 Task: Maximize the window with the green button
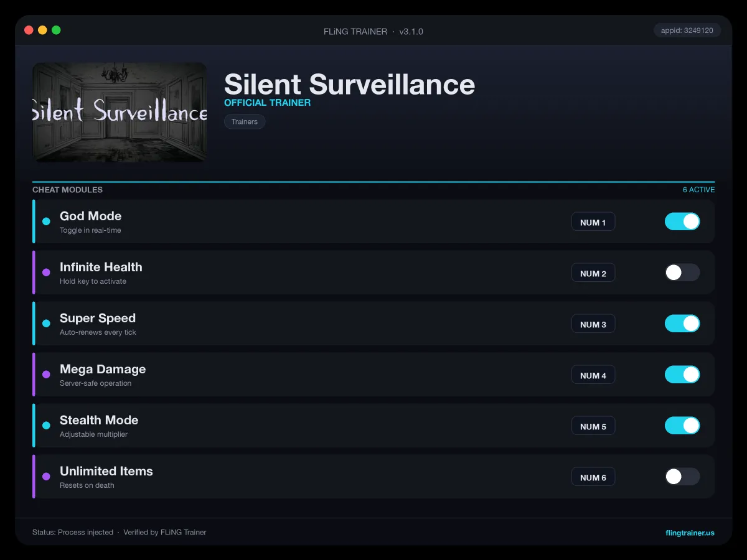[56, 30]
